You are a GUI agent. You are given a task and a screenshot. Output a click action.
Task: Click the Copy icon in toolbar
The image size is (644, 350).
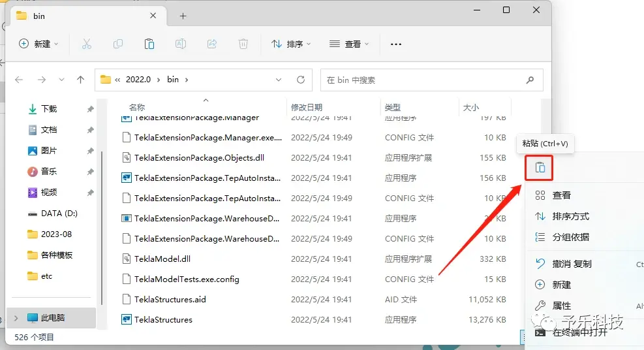point(118,44)
